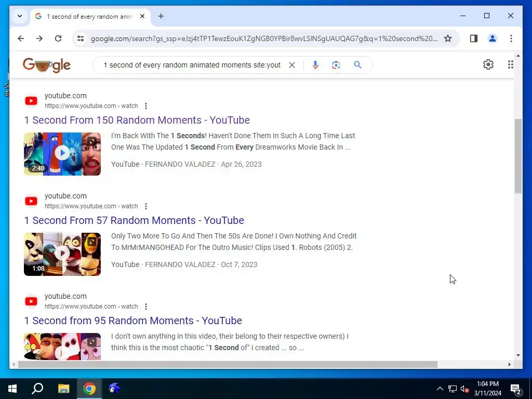Click the scroll down arrow

(x=518, y=355)
